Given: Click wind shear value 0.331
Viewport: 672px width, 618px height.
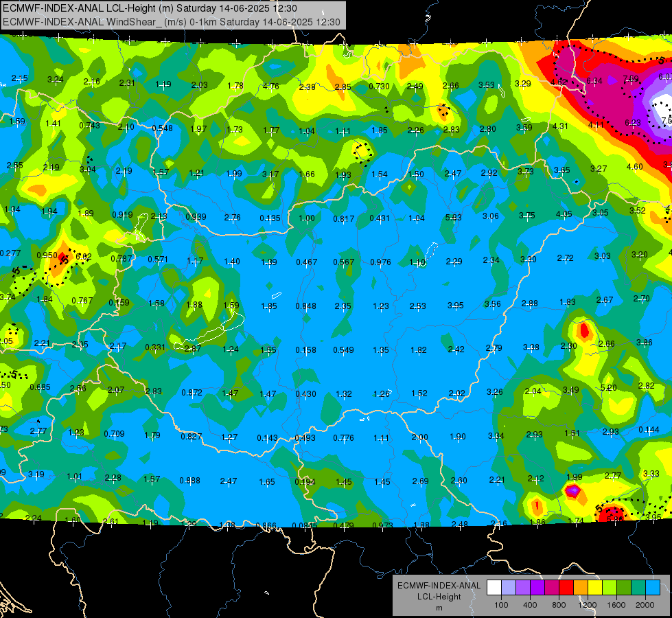Looking at the screenshot, I should click(x=155, y=347).
